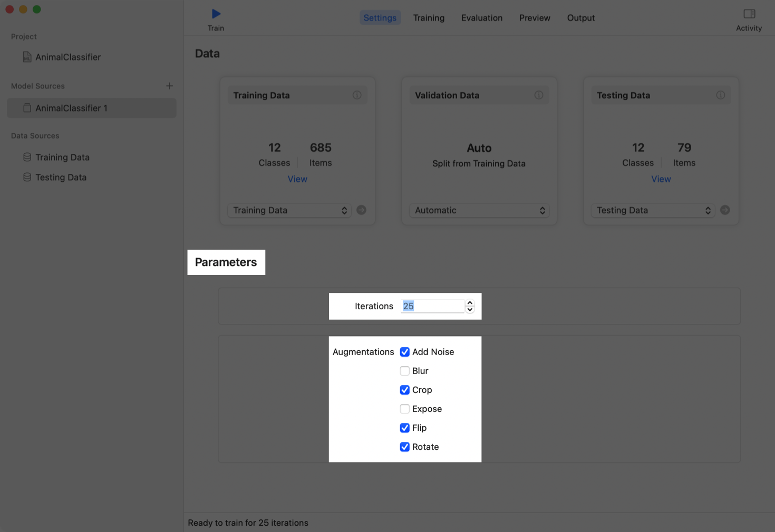Disable the Add Noise augmentation
This screenshot has width=775, height=532.
click(x=405, y=352)
